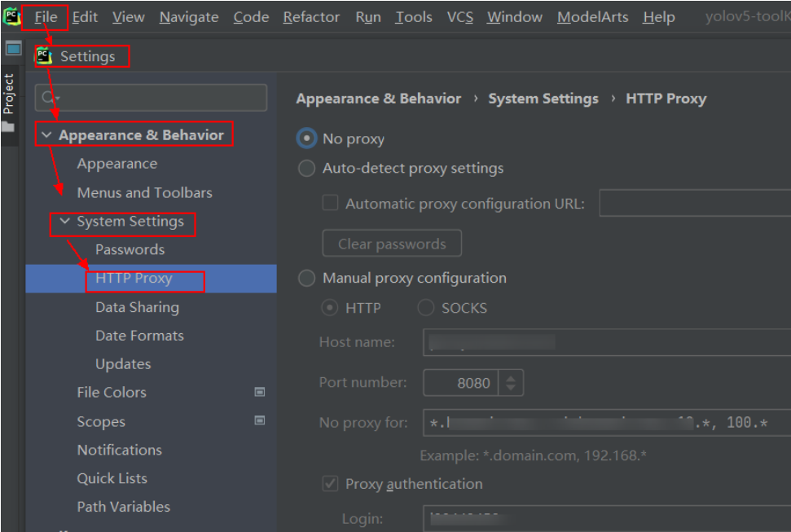Viewport: 791px width, 532px height.
Task: Open the ModelArts menu
Action: (593, 17)
